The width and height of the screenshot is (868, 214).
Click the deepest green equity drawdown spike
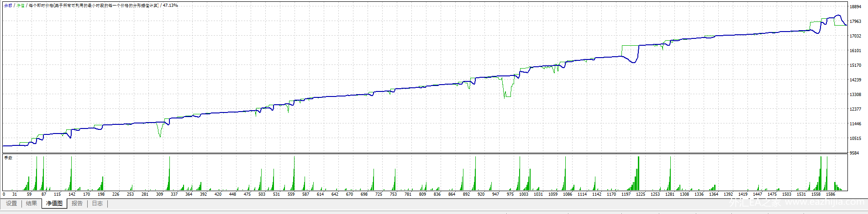[x=505, y=97]
